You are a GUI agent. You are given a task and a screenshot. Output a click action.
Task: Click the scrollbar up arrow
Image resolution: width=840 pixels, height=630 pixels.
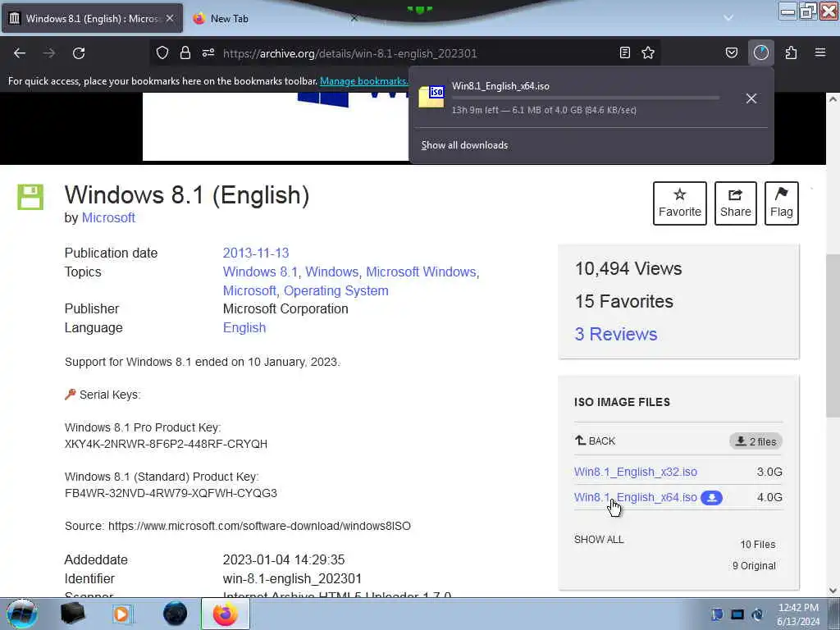pos(833,99)
